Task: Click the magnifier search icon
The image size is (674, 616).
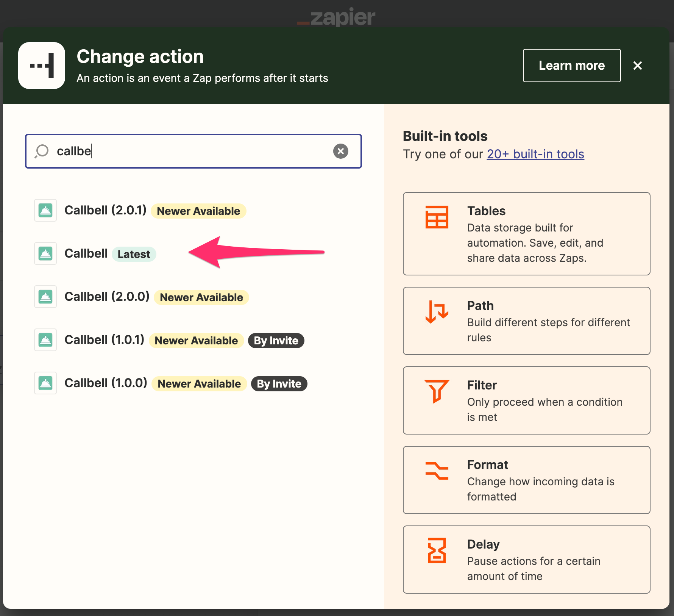Action: point(42,151)
